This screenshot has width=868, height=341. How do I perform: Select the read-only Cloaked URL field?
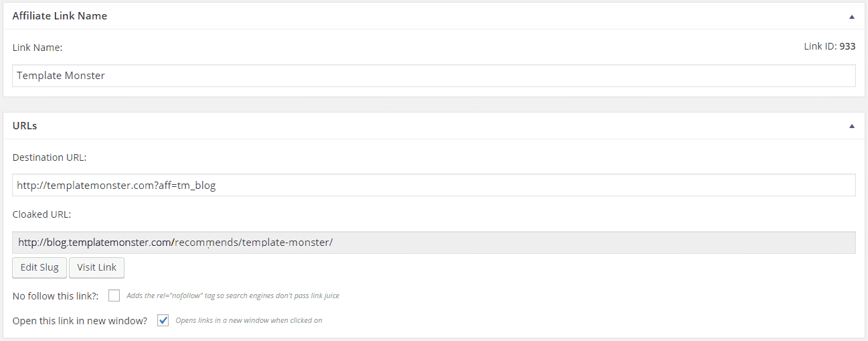pyautogui.click(x=434, y=243)
